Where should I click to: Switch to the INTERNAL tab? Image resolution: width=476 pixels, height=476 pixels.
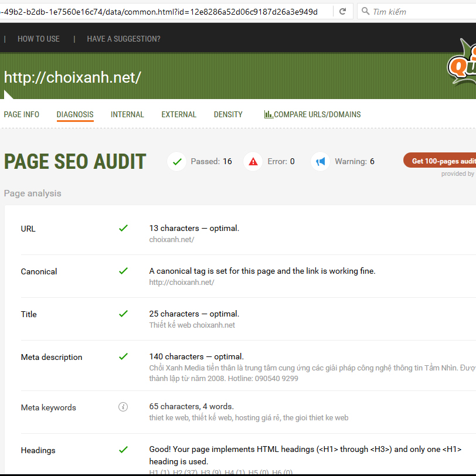127,114
